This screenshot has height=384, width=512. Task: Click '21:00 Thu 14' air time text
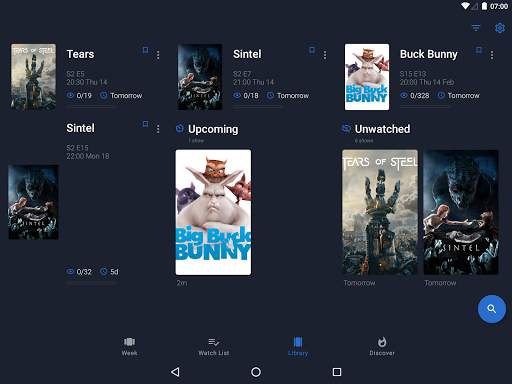pos(253,82)
